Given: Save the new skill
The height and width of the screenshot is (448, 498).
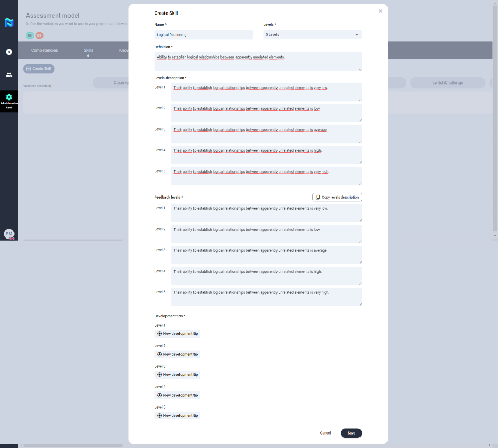Looking at the screenshot, I should pos(351,433).
